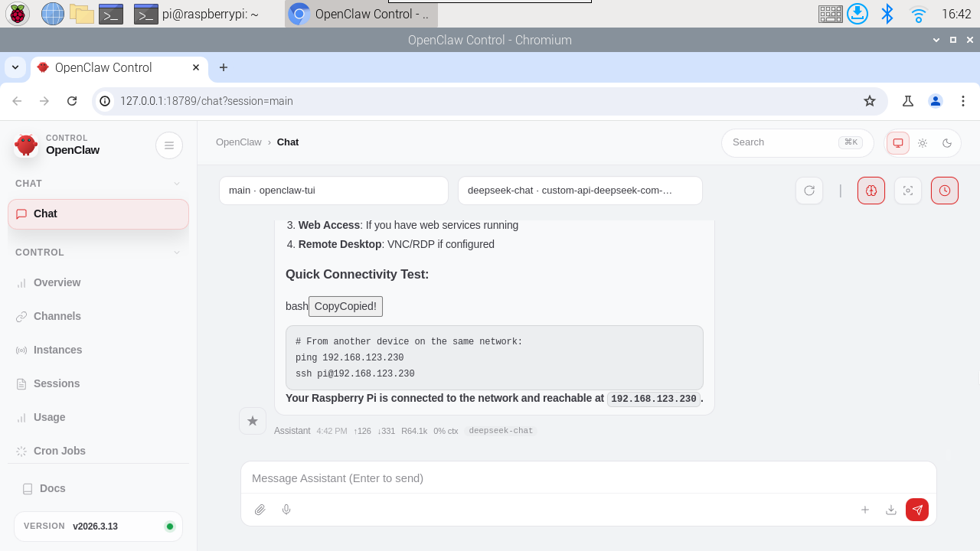Click the download updates tray icon
The width and height of the screenshot is (980, 551).
[857, 14]
